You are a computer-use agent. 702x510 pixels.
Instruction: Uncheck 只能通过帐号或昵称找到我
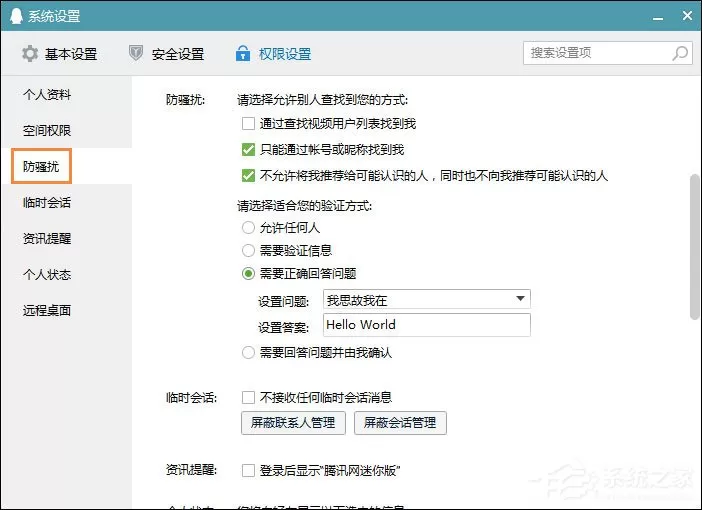coord(248,149)
